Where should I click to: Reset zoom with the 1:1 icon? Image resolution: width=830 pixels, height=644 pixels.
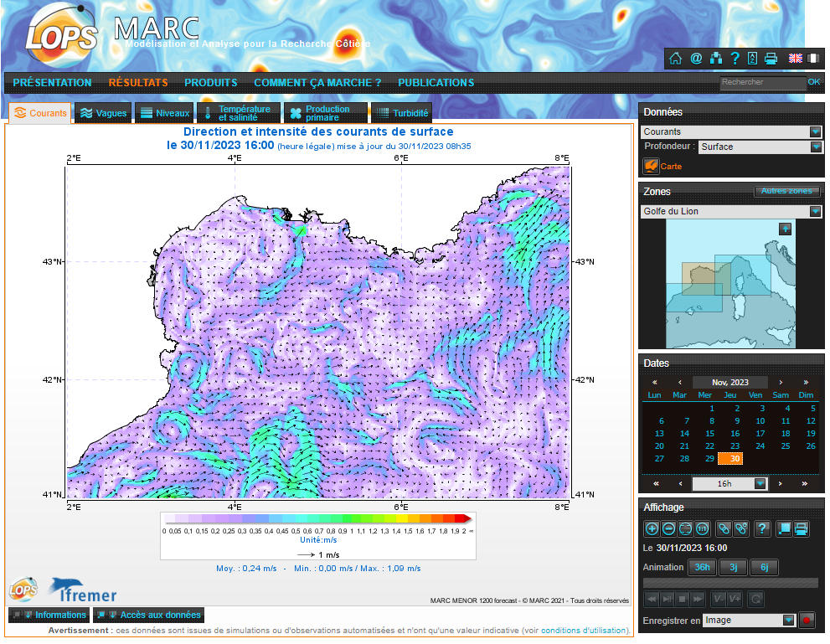click(x=702, y=528)
